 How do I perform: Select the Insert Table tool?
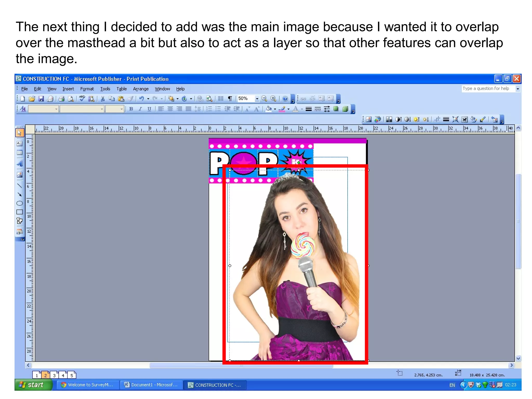pos(19,153)
